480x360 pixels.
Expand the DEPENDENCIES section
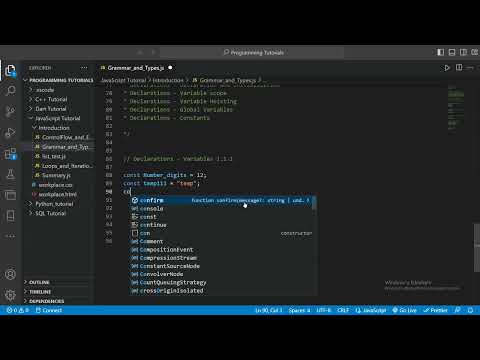[59, 301]
